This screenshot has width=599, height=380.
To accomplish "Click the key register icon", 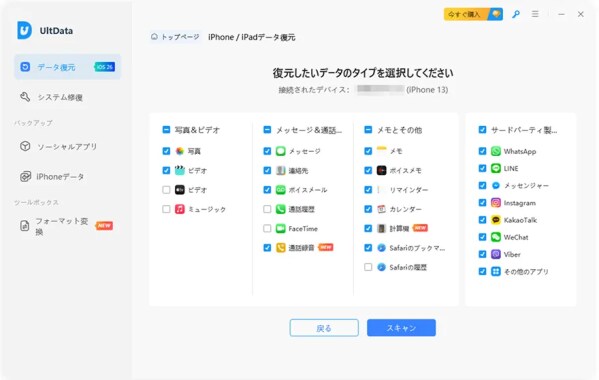I will point(516,15).
